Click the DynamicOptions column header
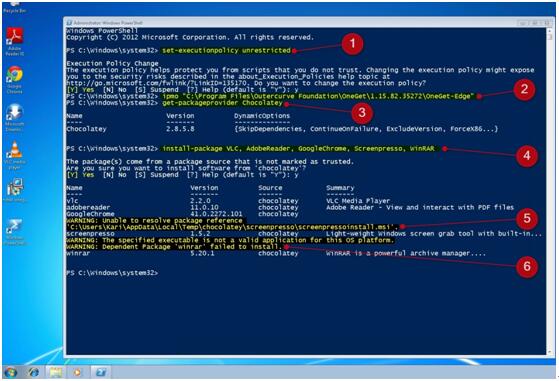 (262, 116)
